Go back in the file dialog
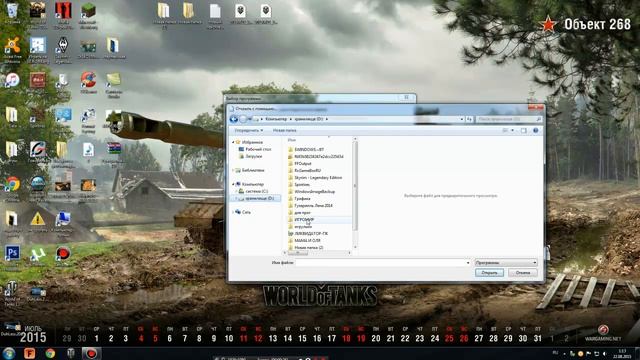This screenshot has width=640, height=360. point(233,119)
